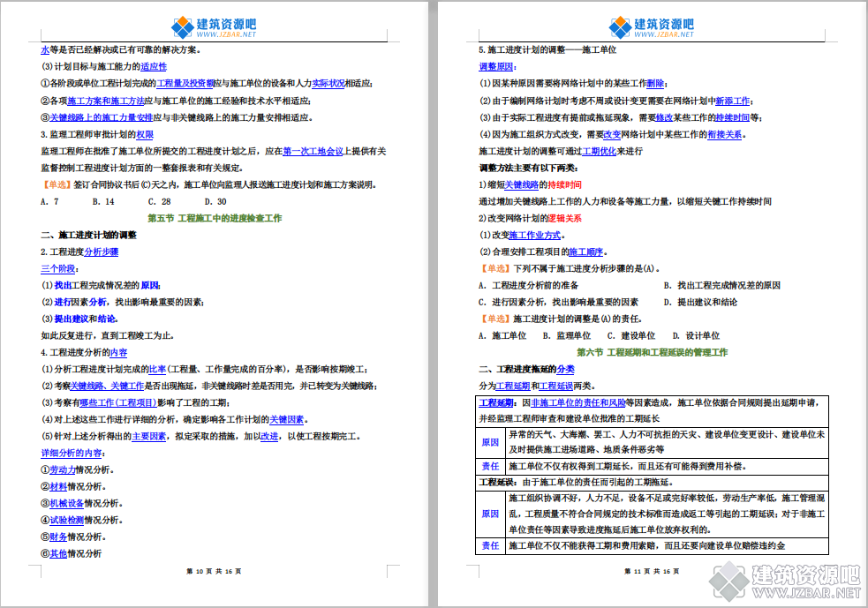Click the underlined text 实际状况
The width and height of the screenshot is (868, 608).
(328, 84)
